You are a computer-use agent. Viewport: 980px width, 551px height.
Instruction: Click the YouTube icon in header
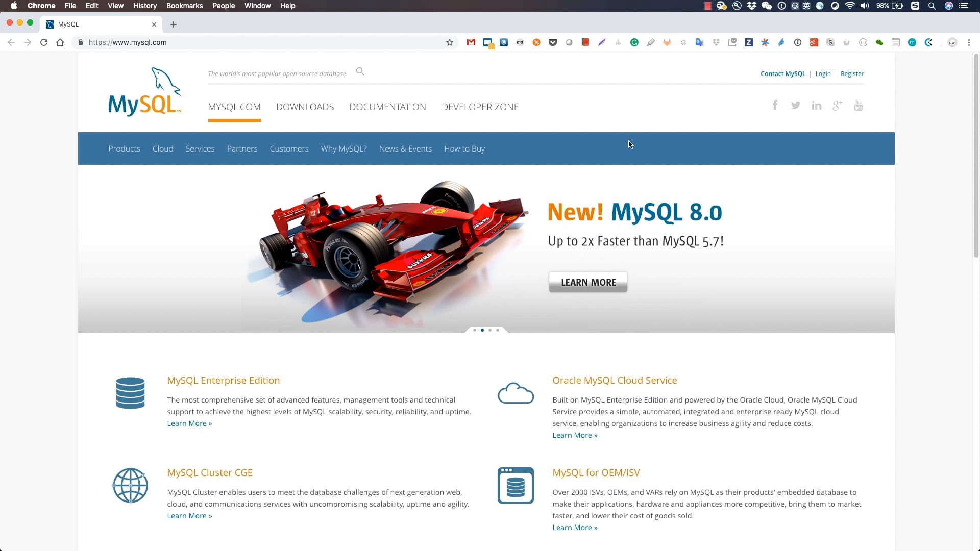pyautogui.click(x=858, y=105)
